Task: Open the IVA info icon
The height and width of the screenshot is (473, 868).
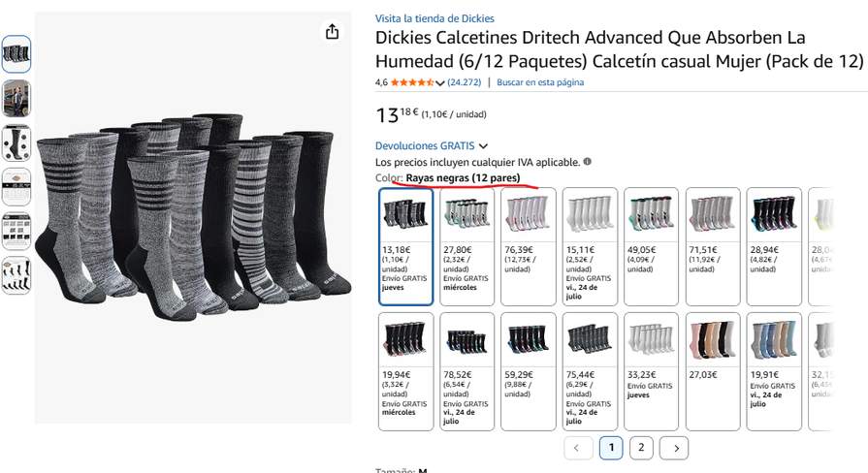Action: [588, 162]
